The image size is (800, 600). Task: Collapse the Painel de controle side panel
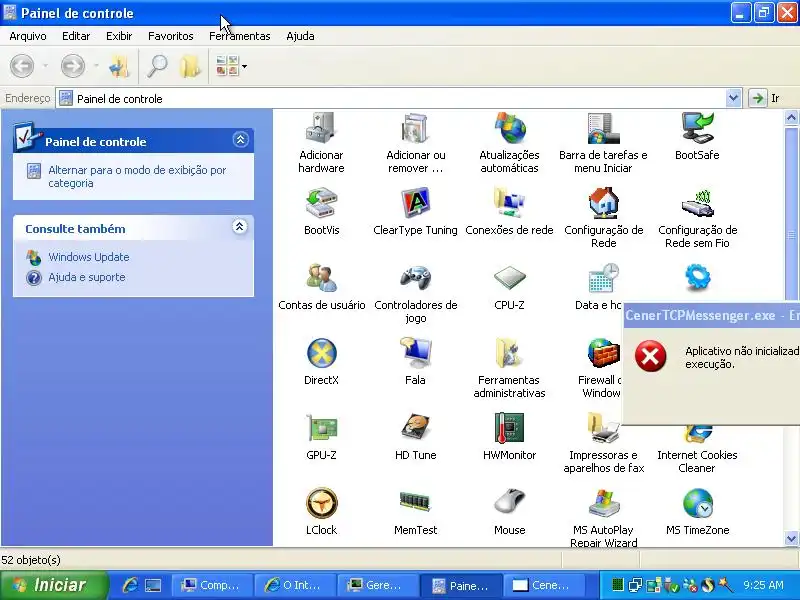coord(240,139)
